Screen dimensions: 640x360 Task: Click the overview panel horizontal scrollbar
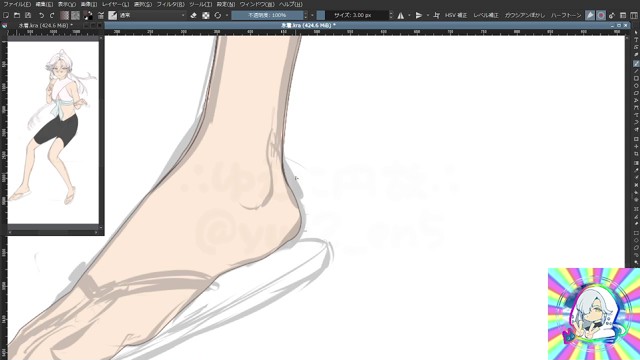53,232
